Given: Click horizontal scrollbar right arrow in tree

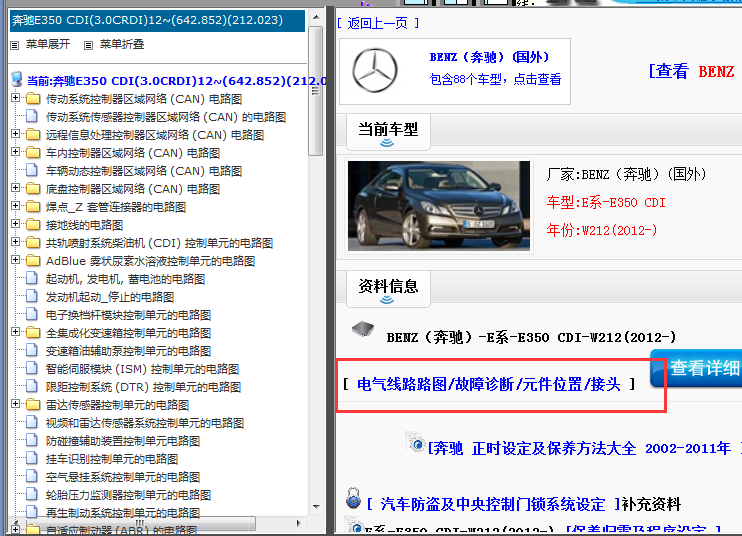Looking at the screenshot, I should tap(298, 523).
